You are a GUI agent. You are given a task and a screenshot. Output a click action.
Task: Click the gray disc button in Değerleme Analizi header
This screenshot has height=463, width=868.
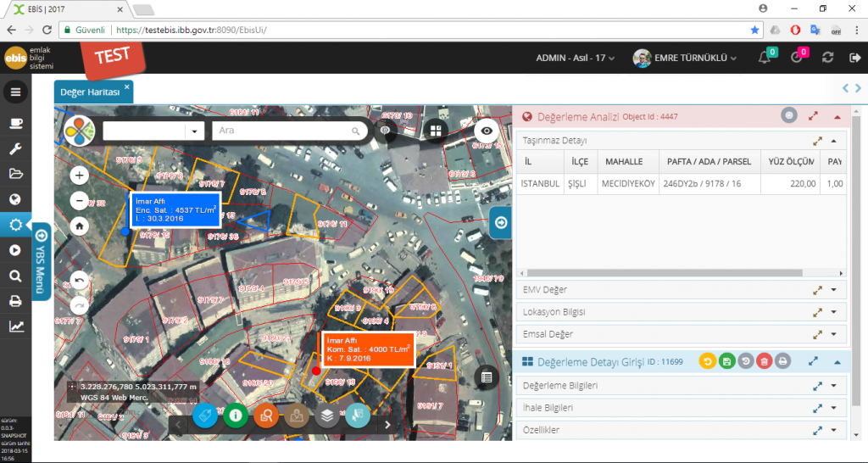(x=789, y=115)
